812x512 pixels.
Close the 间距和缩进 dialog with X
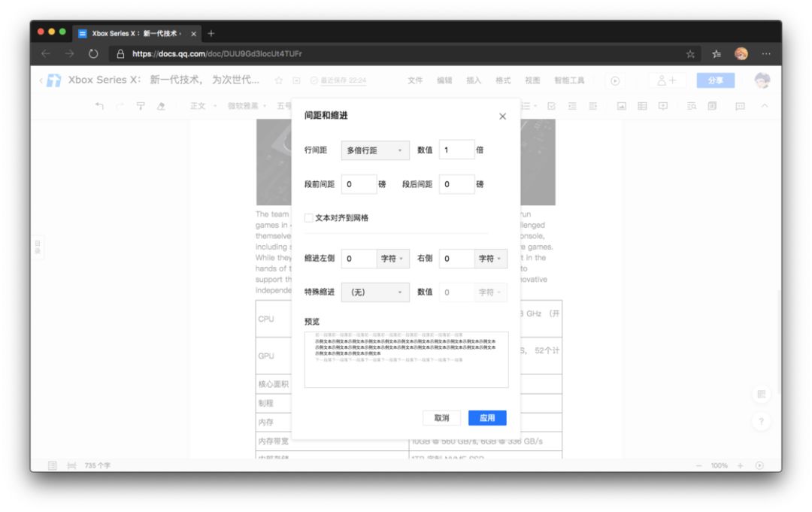(x=502, y=117)
